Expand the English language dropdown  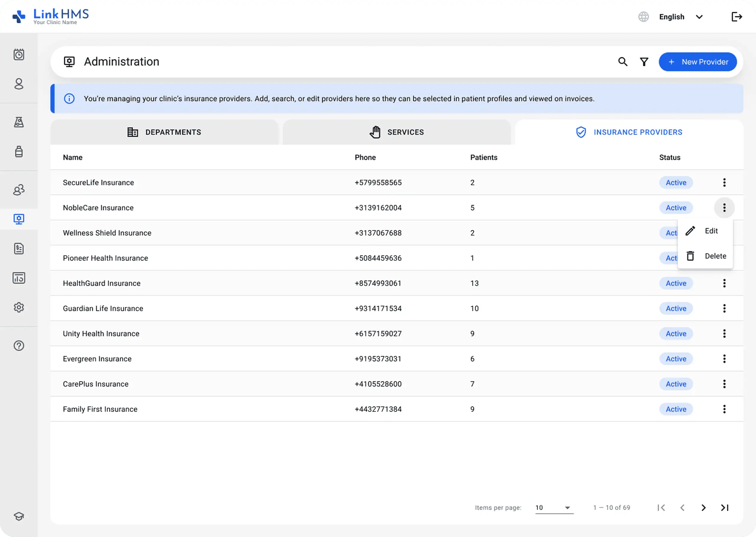click(x=681, y=17)
